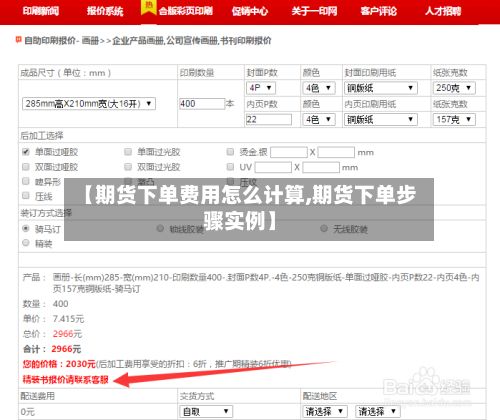This screenshot has height=420, width=500.
Task: Tick the UV checkbox
Action: click(230, 166)
